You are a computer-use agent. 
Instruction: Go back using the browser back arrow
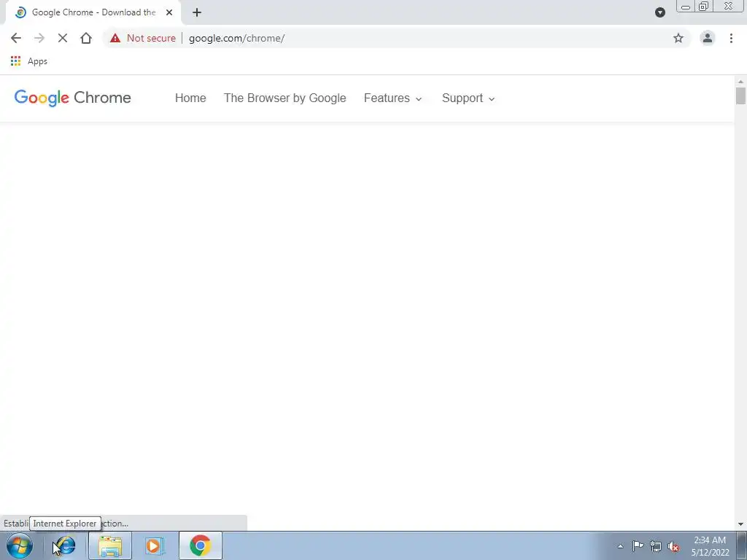tap(16, 38)
